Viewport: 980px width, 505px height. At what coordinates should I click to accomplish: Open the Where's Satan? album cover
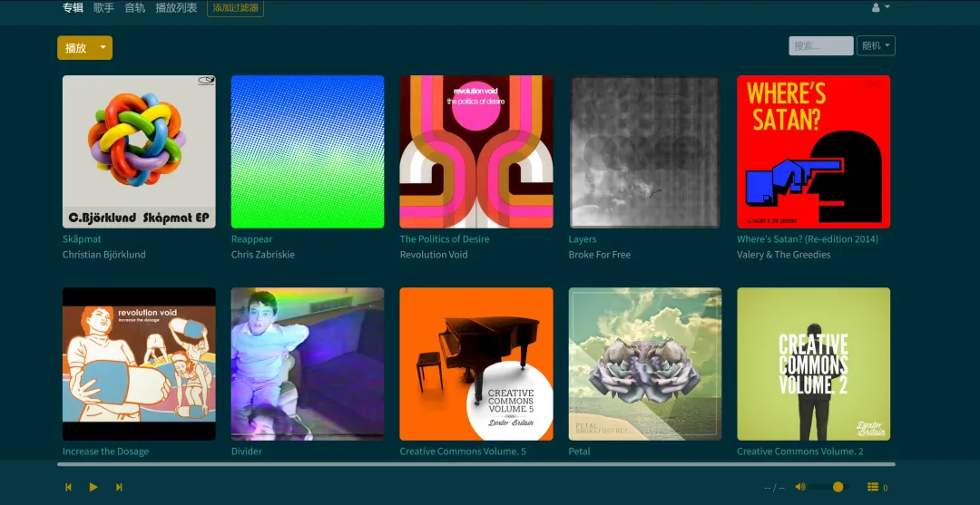click(x=814, y=151)
